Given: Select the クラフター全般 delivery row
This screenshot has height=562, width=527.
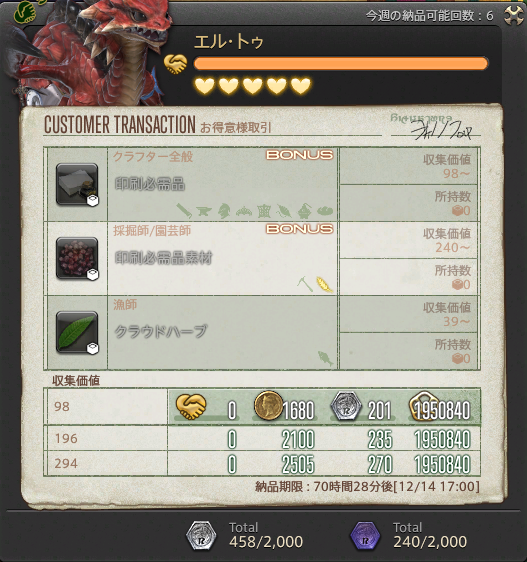Looking at the screenshot, I should (x=264, y=184).
